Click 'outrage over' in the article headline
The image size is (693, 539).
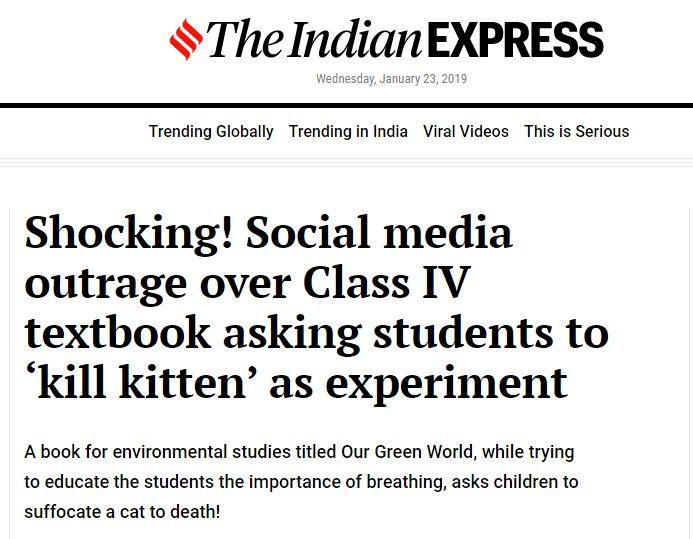[x=158, y=283]
